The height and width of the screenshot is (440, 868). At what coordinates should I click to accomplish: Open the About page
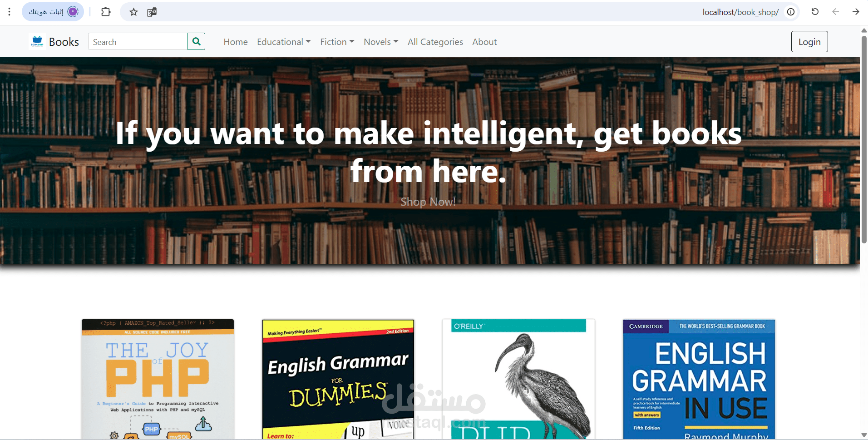(x=484, y=42)
